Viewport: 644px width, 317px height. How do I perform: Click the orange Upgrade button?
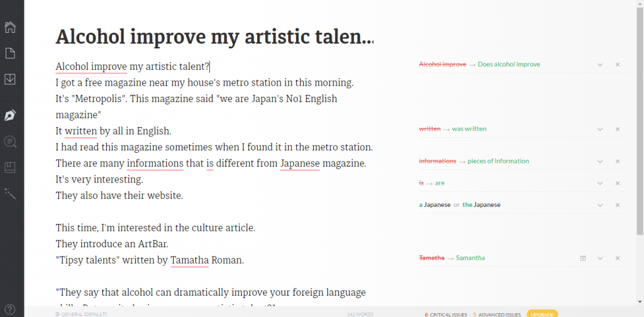click(x=541, y=314)
